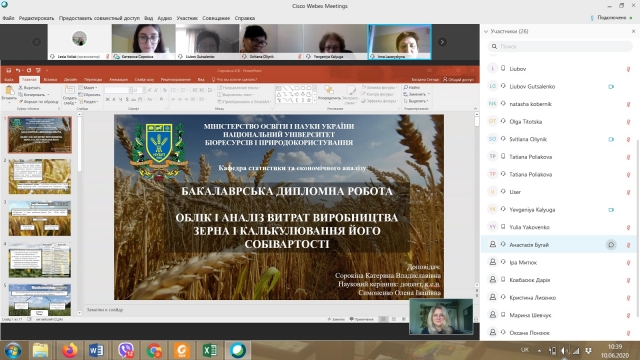The height and width of the screenshot is (360, 640).
Task: Switch to Дизайн tab in PowerPoint
Action: 70,80
